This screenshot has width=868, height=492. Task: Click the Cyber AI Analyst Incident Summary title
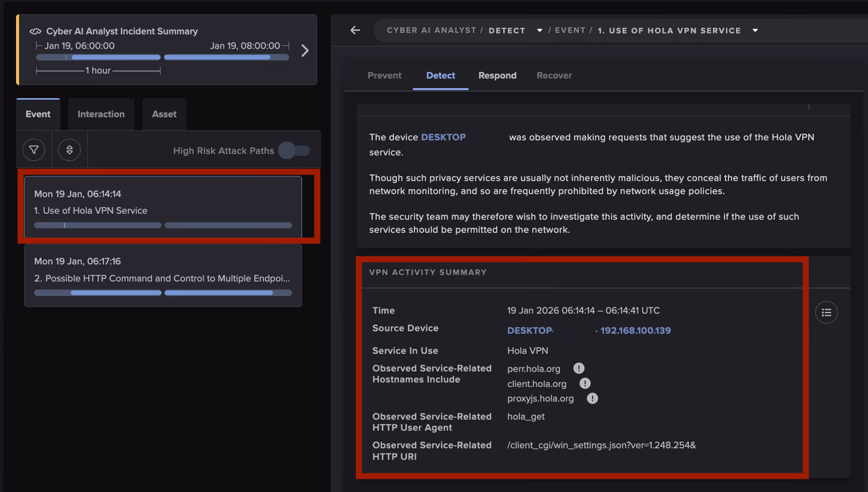click(x=122, y=31)
